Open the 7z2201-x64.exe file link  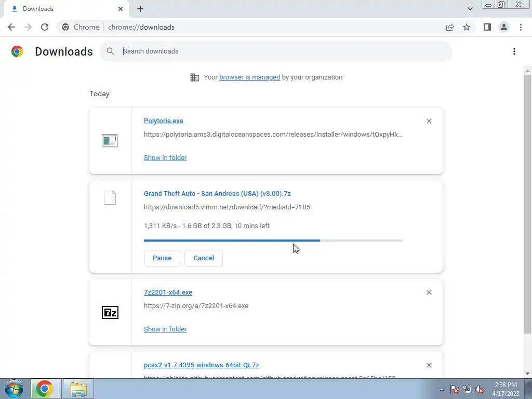point(168,292)
